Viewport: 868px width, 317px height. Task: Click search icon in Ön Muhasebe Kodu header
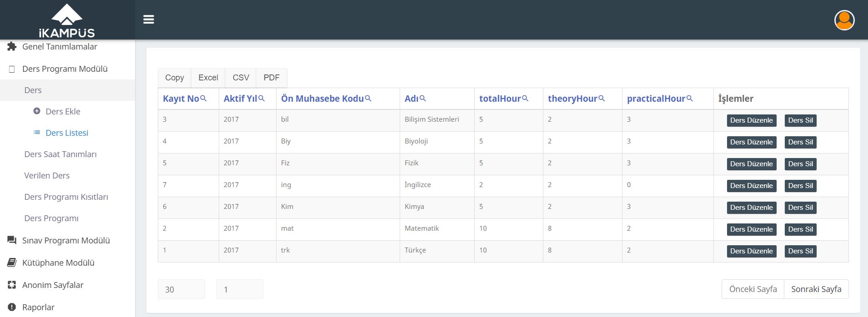click(x=368, y=98)
